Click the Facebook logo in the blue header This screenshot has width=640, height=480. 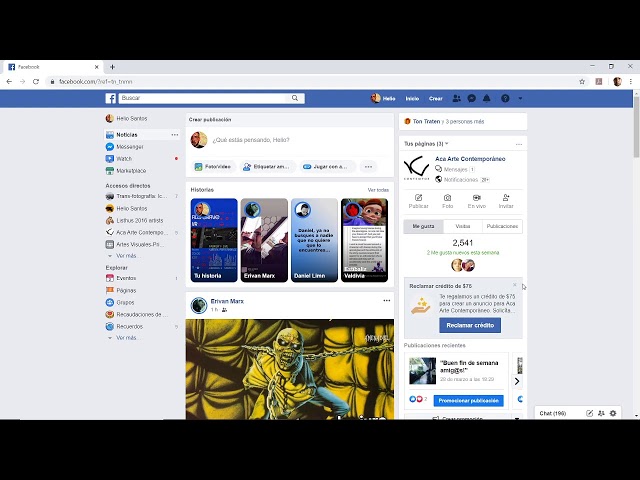111,98
